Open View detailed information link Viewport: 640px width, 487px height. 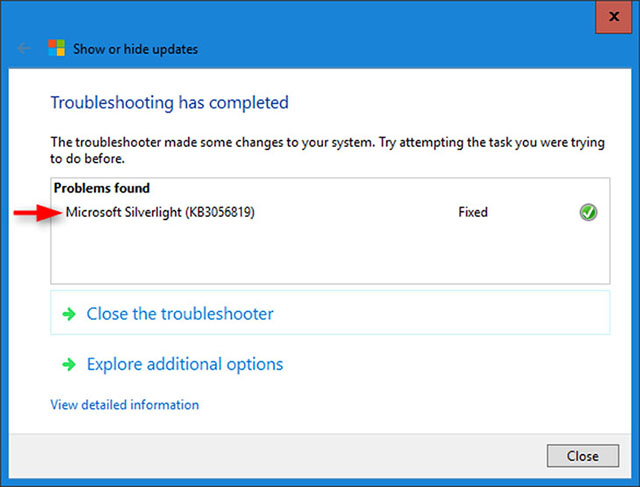click(124, 405)
